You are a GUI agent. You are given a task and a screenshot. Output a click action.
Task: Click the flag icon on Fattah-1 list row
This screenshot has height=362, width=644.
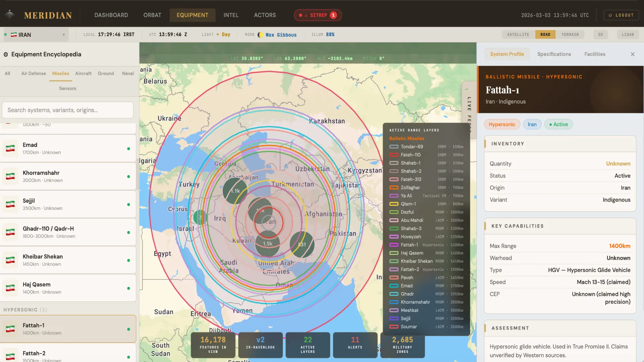click(10, 329)
